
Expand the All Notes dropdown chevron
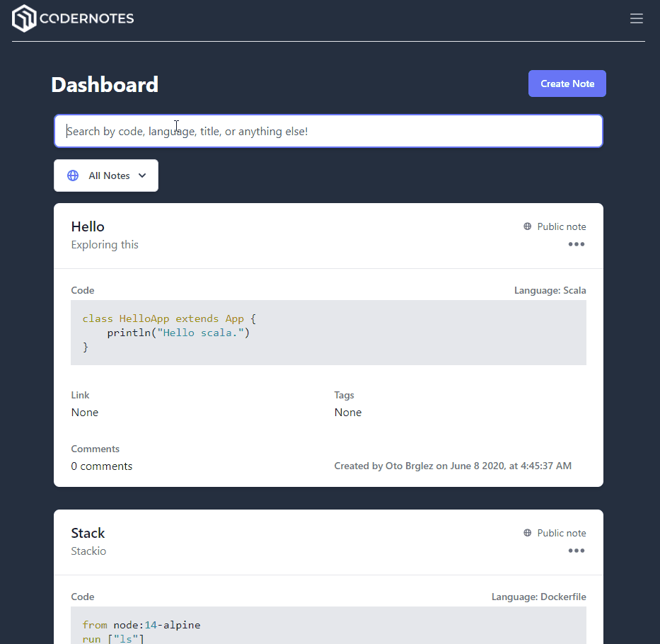pyautogui.click(x=142, y=176)
